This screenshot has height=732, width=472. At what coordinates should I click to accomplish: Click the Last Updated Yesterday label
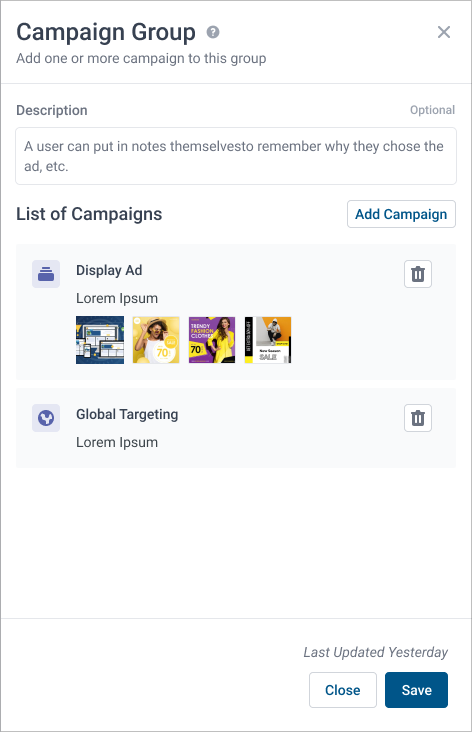(376, 652)
